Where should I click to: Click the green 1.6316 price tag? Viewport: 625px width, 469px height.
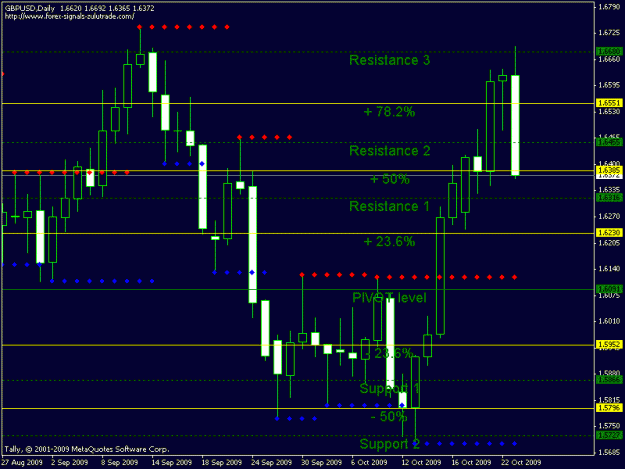[609, 198]
